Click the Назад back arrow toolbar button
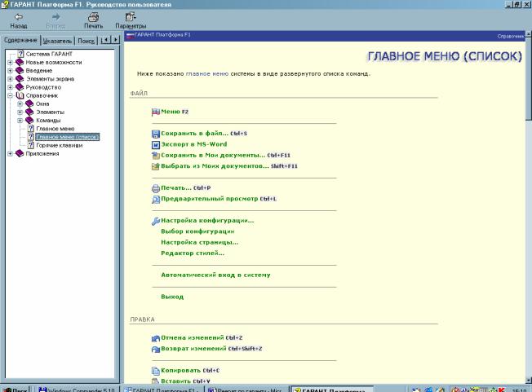This screenshot has height=392, width=532. [x=19, y=20]
